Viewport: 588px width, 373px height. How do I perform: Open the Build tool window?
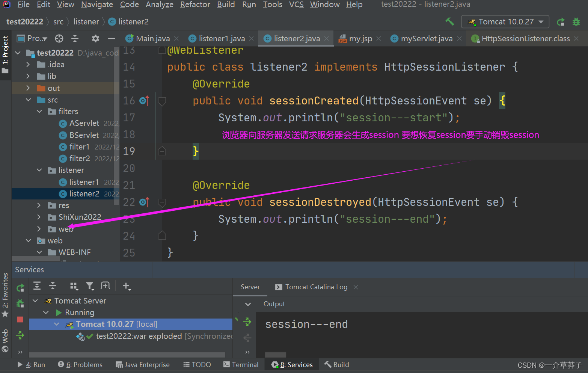tap(337, 365)
